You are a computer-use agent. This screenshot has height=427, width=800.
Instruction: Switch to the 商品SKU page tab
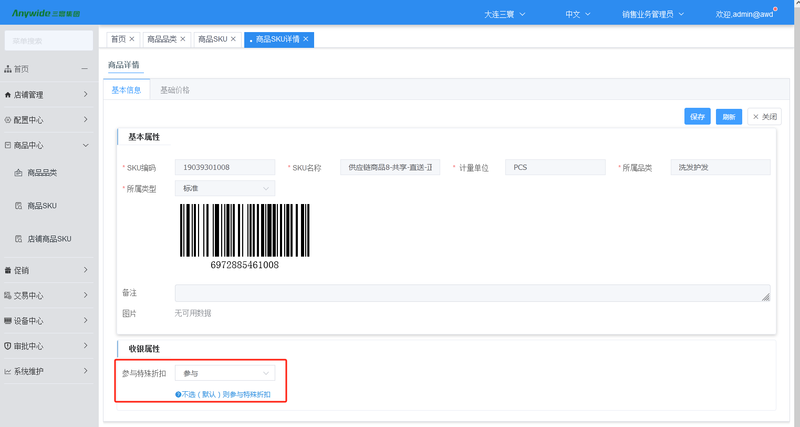[x=212, y=39]
